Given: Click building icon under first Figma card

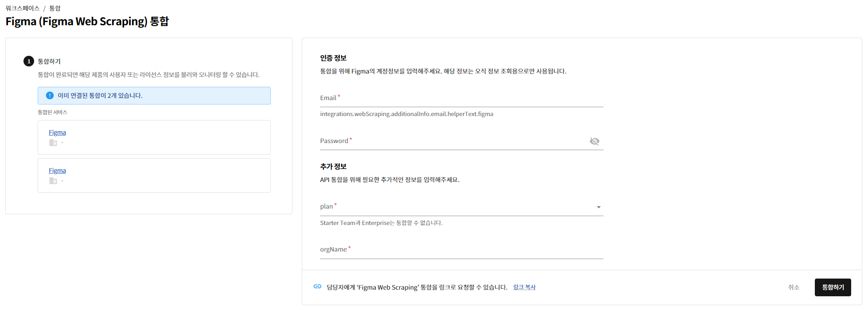Looking at the screenshot, I should 53,143.
